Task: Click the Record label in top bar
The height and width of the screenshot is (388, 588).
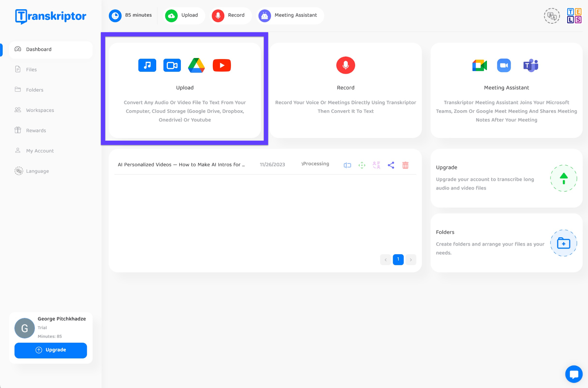Action: (x=236, y=15)
